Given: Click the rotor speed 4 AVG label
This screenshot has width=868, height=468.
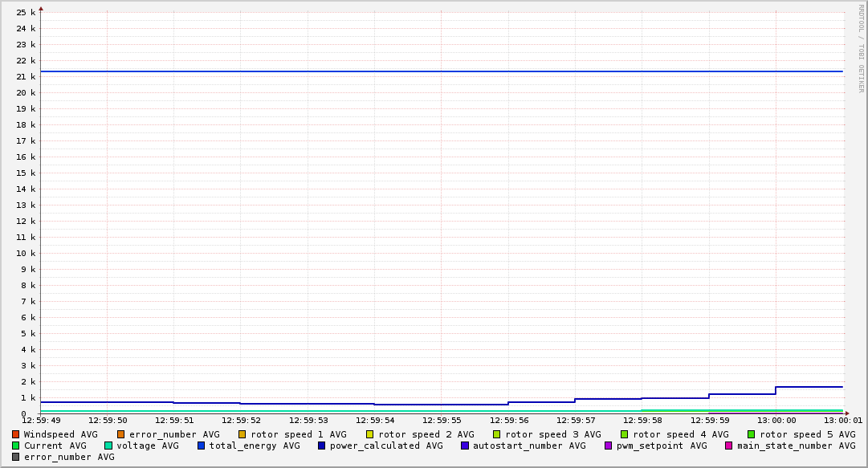Looking at the screenshot, I should [680, 434].
